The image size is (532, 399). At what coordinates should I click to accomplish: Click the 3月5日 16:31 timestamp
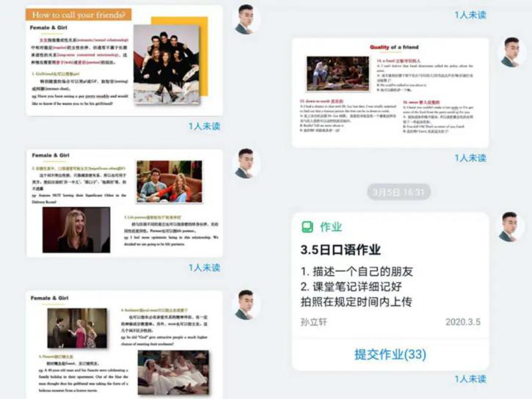pos(398,192)
